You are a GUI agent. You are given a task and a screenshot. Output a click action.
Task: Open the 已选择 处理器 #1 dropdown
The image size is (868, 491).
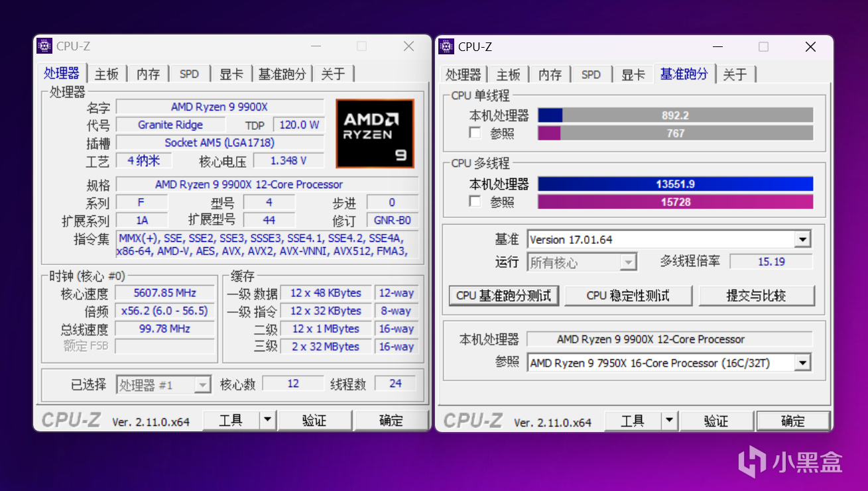click(x=202, y=384)
